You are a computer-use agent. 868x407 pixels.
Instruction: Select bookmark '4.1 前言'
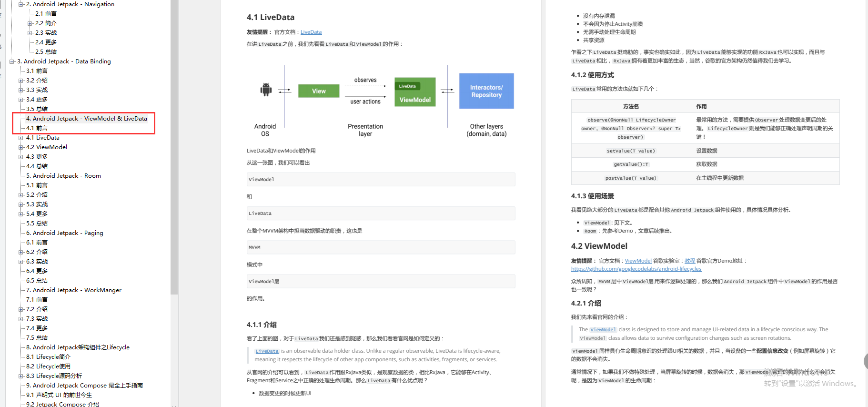pos(37,128)
